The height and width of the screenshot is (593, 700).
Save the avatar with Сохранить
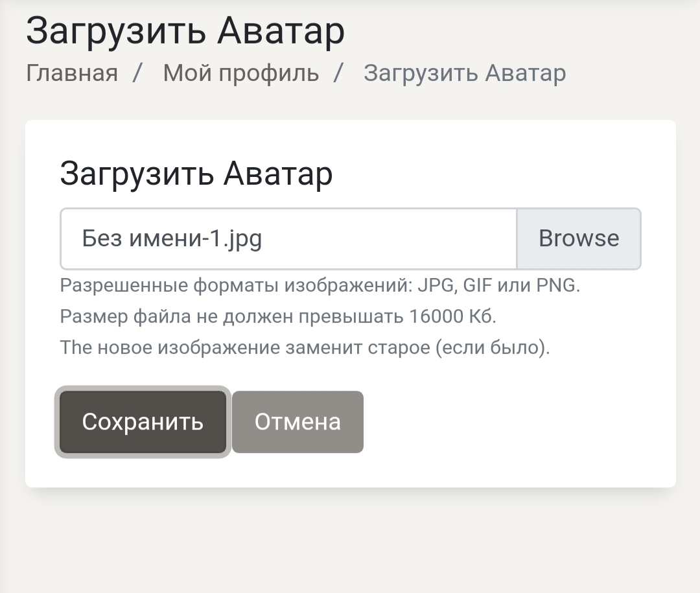click(143, 422)
